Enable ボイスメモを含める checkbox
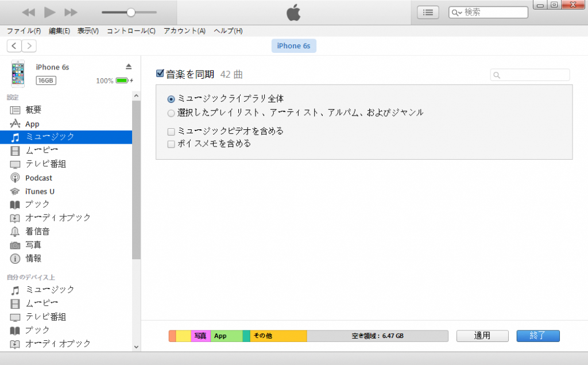 (x=171, y=144)
